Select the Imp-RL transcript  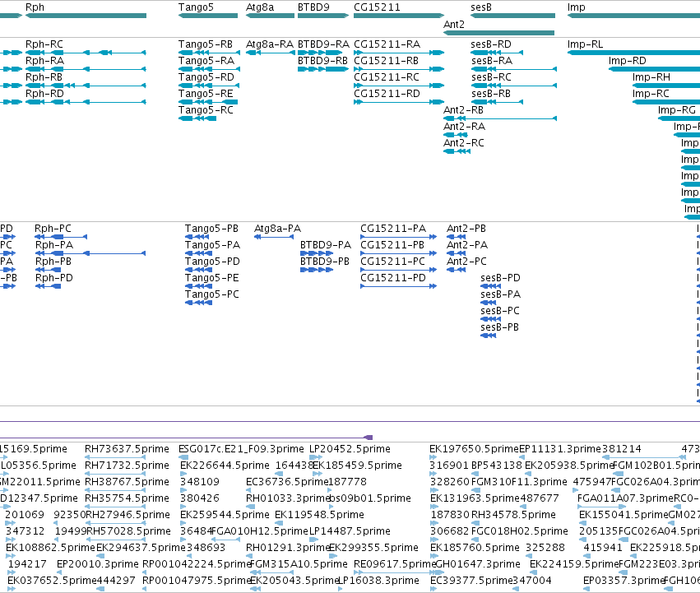click(x=633, y=53)
